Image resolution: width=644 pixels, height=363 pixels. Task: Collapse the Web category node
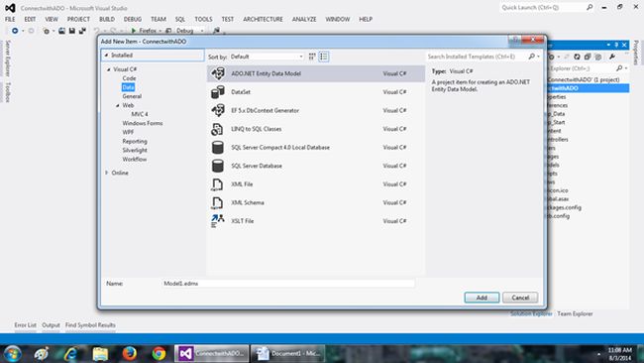coord(118,106)
